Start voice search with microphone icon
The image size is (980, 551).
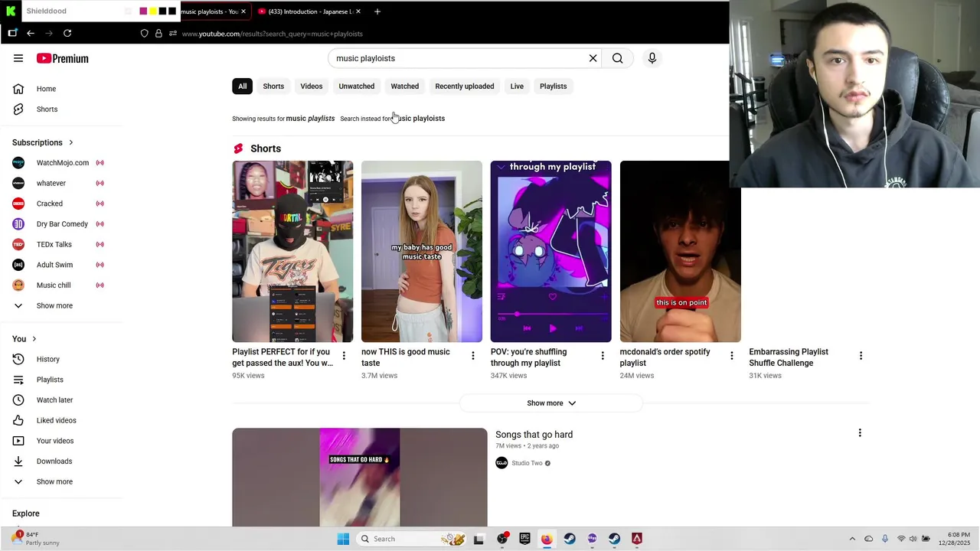[652, 58]
